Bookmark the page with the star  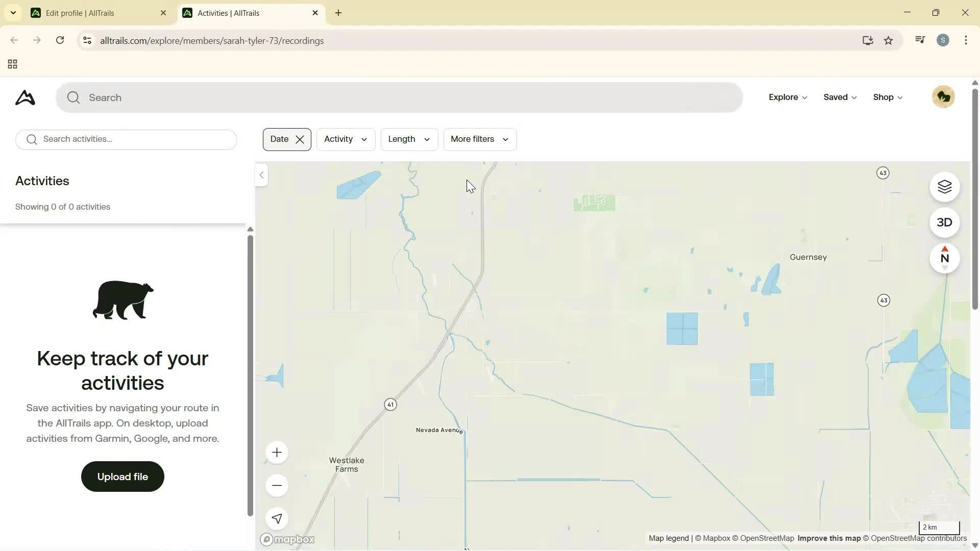(x=888, y=40)
